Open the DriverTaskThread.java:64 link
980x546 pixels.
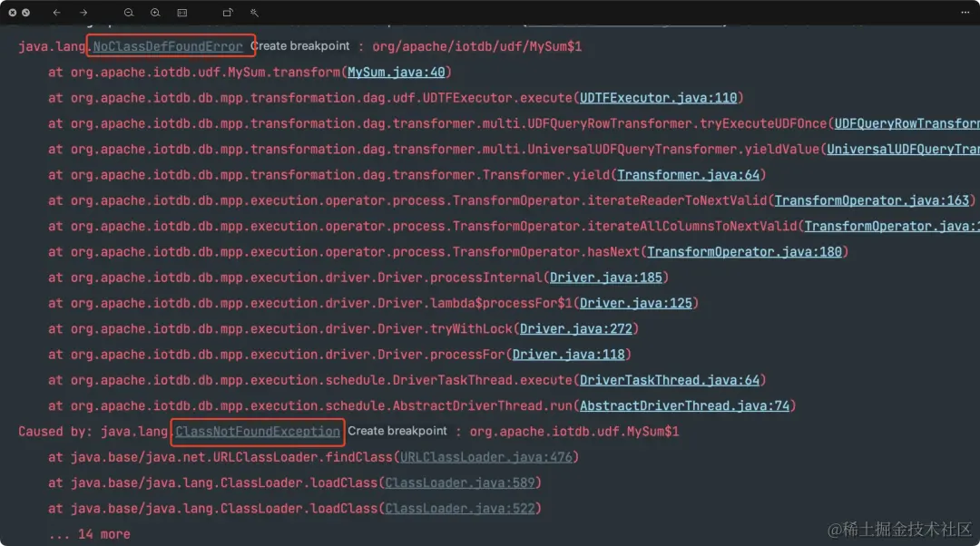pyautogui.click(x=670, y=380)
